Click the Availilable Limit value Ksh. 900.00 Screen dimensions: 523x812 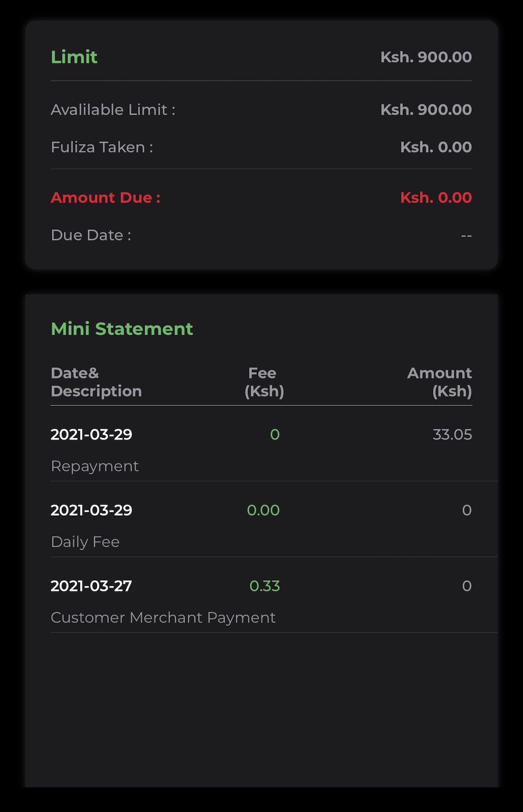coord(426,110)
